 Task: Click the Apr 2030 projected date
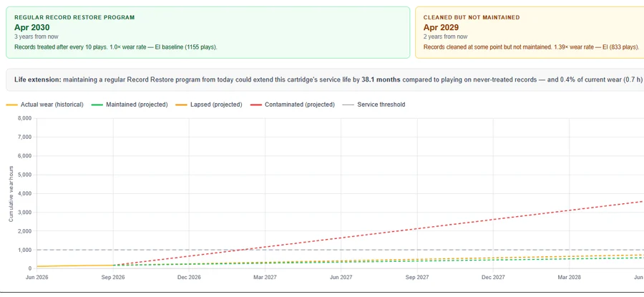32,27
